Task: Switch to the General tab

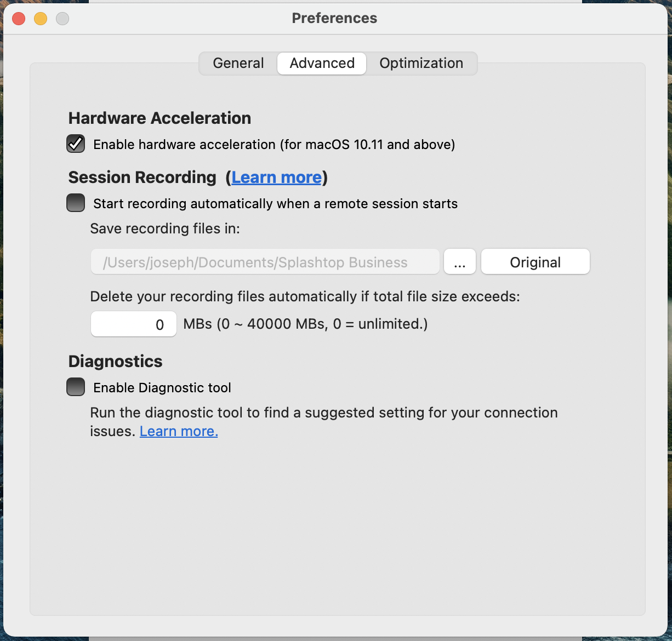Action: click(238, 64)
